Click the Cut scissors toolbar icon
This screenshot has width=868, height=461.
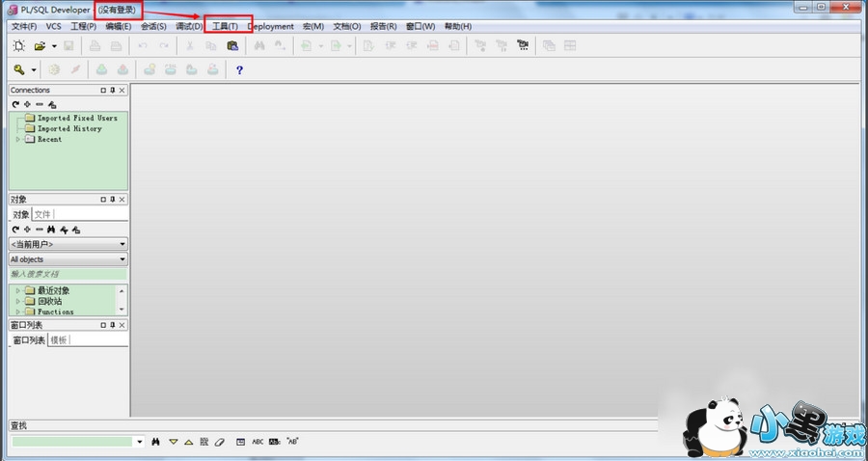(x=189, y=46)
